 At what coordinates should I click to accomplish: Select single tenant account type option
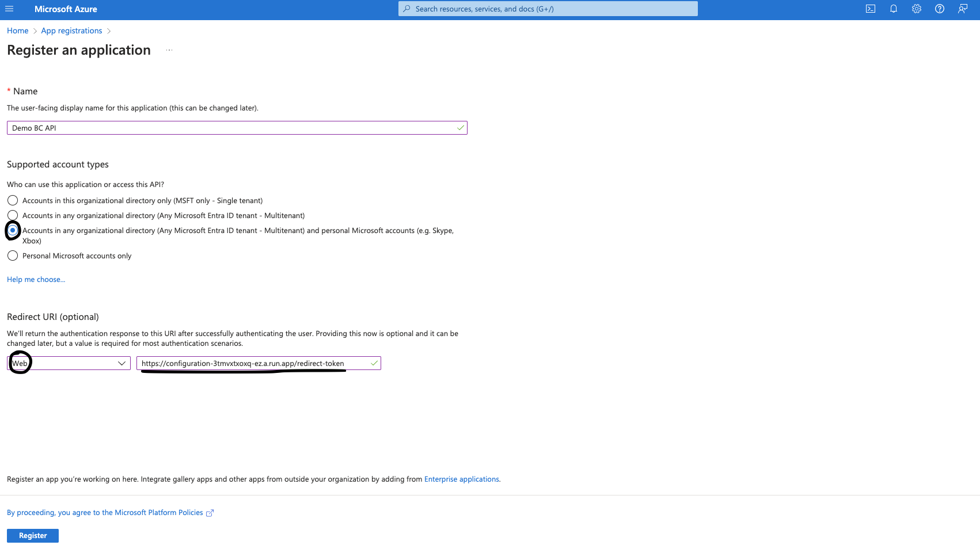[x=13, y=201]
